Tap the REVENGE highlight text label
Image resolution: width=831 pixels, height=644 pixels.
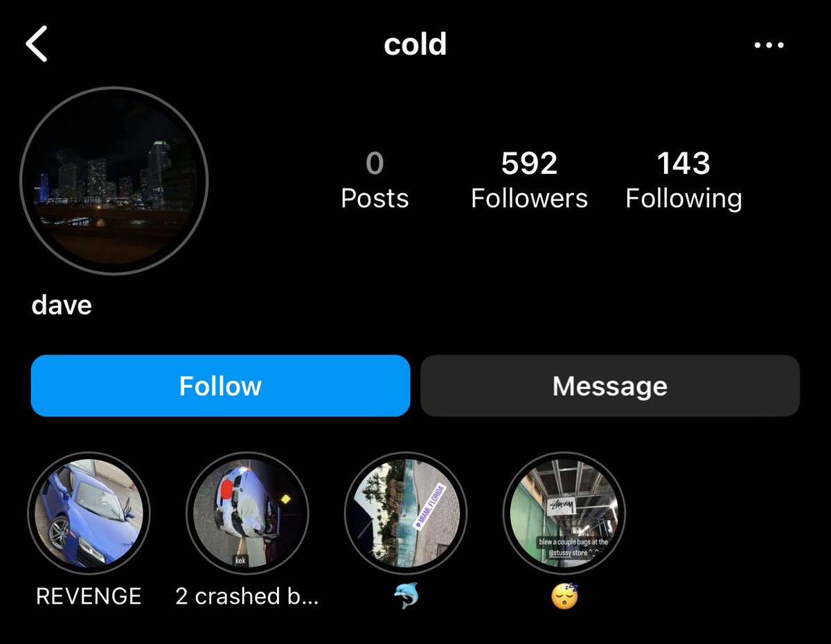(x=89, y=596)
